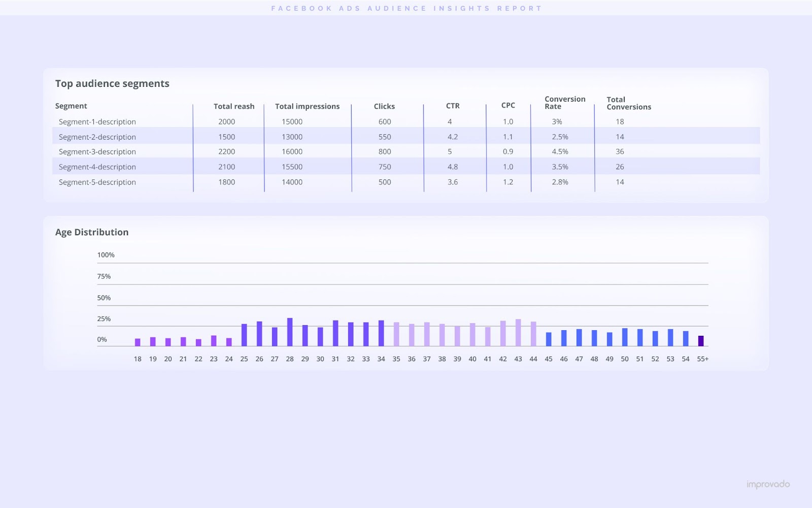This screenshot has height=508, width=812.
Task: Sort by the Clicks column header
Action: click(x=385, y=106)
